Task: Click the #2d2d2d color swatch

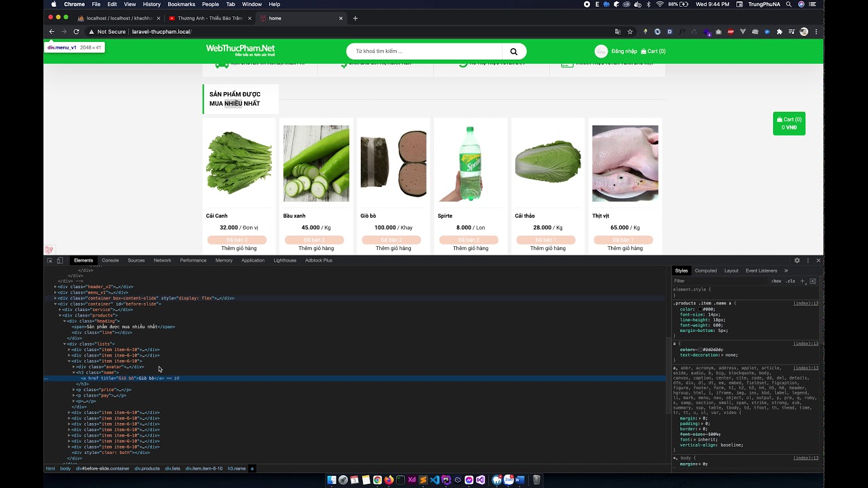Action: (x=701, y=350)
